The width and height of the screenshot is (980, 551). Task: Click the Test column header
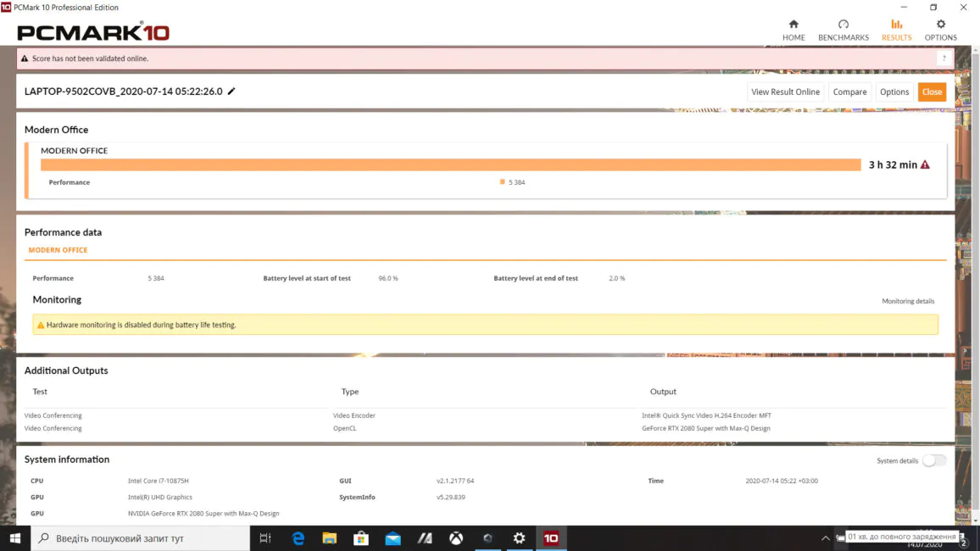[39, 392]
